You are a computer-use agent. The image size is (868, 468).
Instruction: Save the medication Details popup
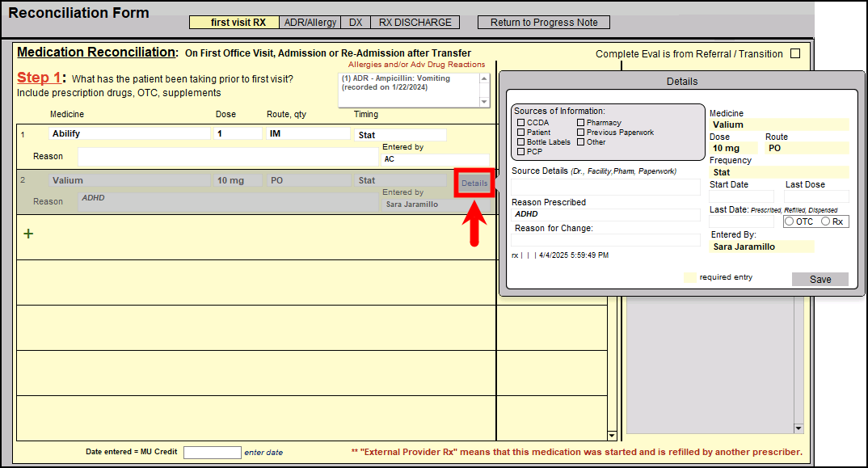820,279
